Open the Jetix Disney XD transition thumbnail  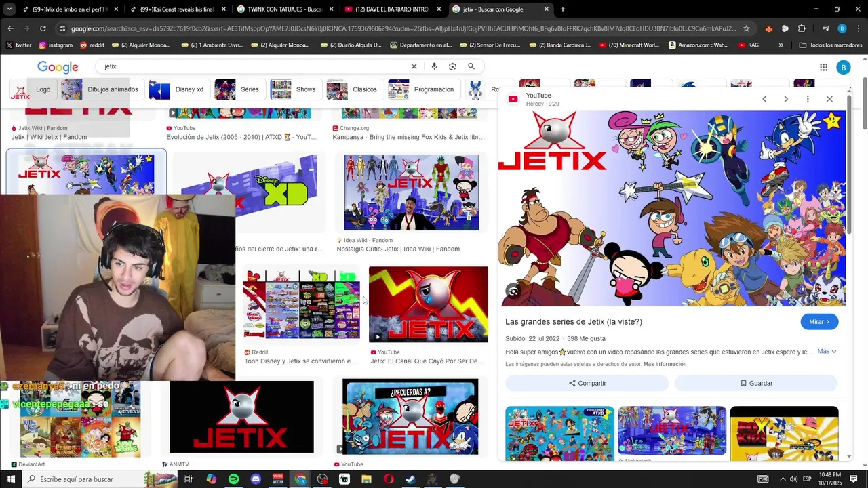249,192
